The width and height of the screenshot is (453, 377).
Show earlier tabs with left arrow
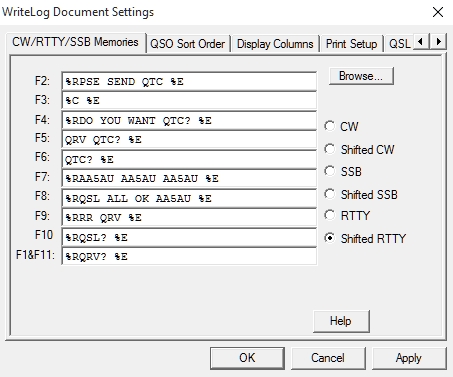[x=421, y=42]
